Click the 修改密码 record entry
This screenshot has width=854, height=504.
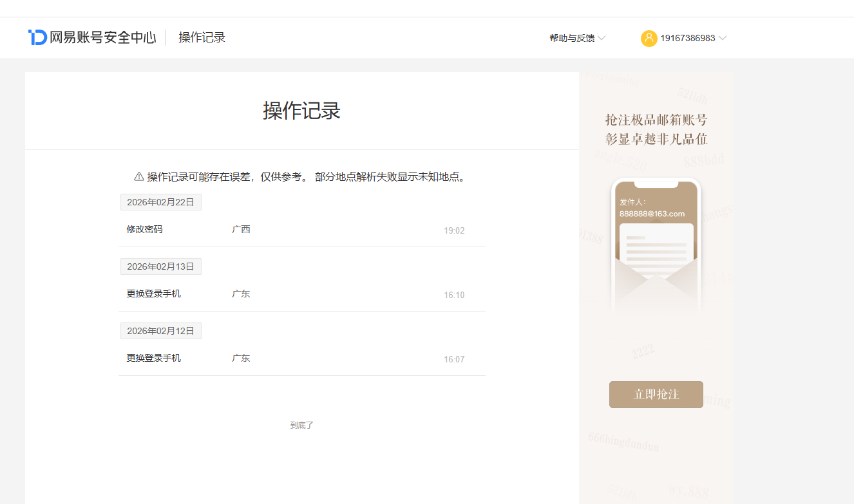[145, 229]
